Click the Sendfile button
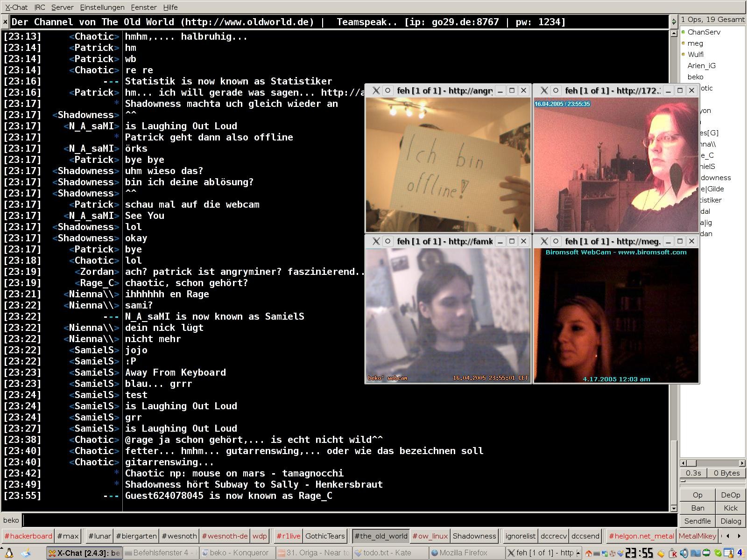This screenshot has height=560, width=747. coord(698,521)
